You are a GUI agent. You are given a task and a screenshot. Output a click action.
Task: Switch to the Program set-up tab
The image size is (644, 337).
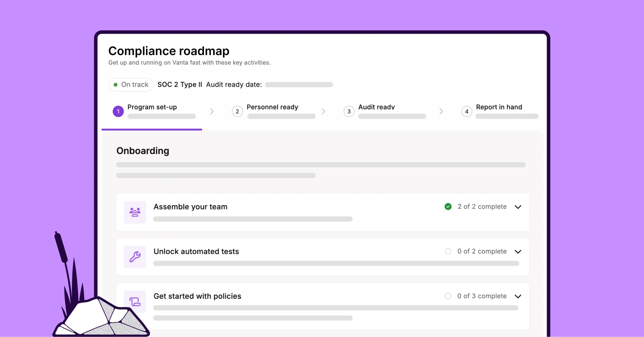click(x=152, y=111)
